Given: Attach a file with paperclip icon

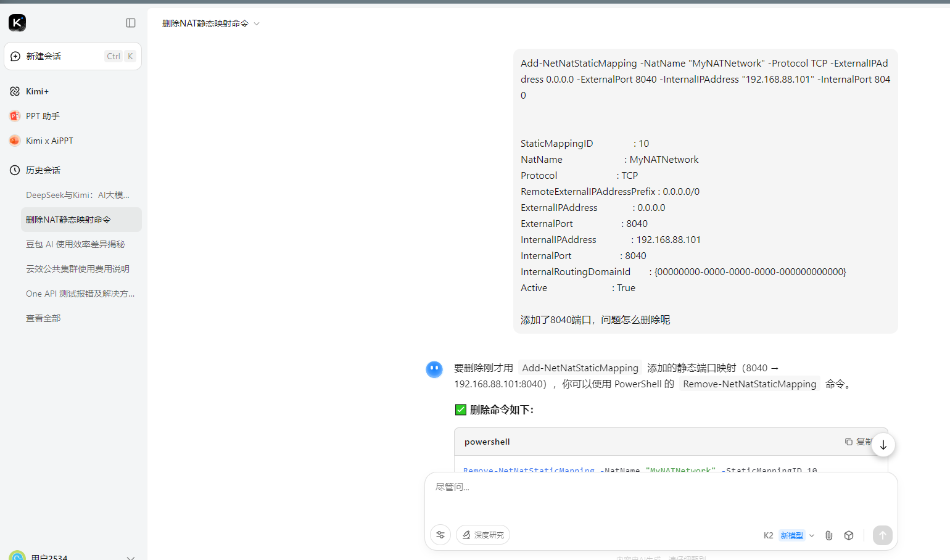Looking at the screenshot, I should 829,535.
